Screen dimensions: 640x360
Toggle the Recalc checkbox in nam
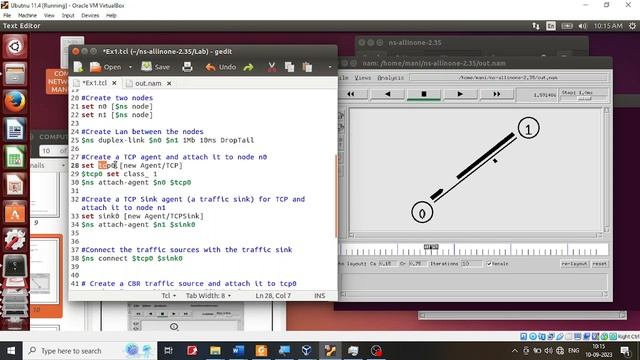(489, 264)
